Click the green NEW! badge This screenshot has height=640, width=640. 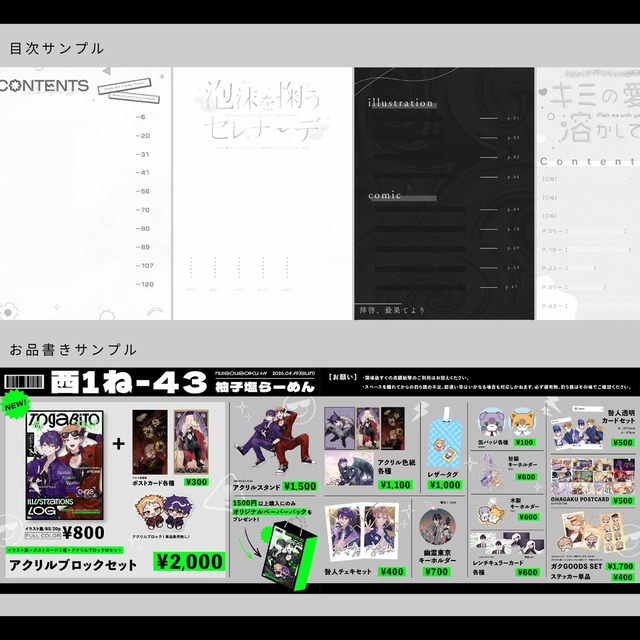pyautogui.click(x=16, y=405)
